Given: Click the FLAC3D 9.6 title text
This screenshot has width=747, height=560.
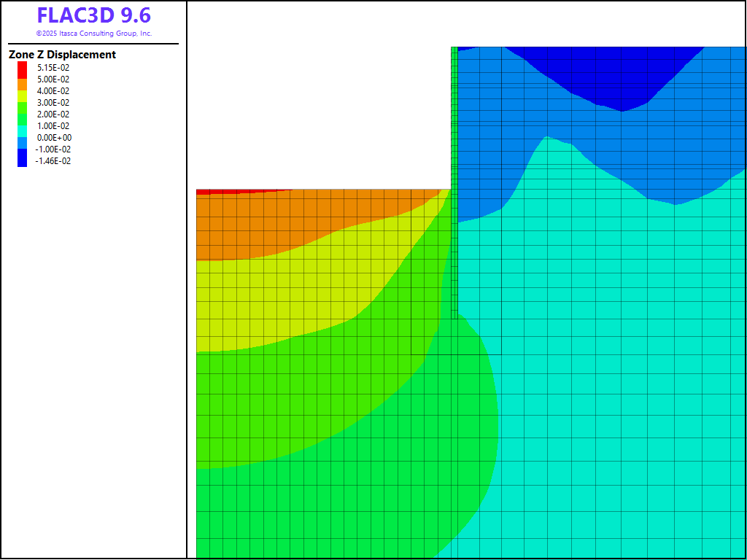Looking at the screenshot, I should click(93, 15).
